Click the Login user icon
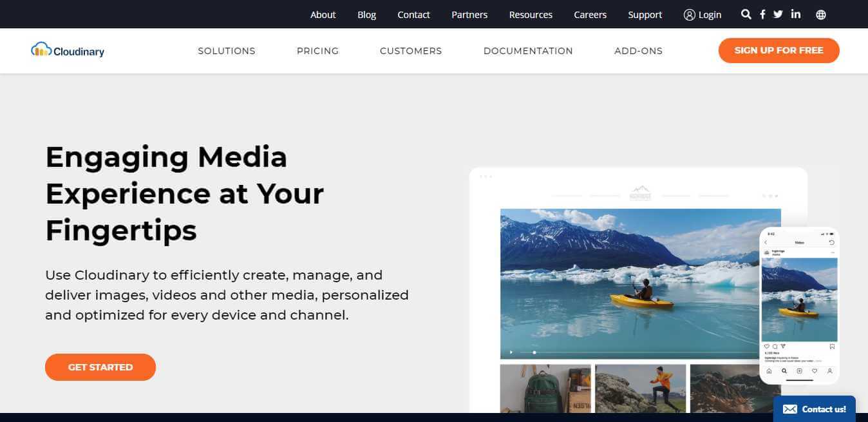Viewport: 868px width, 422px height. (x=690, y=15)
